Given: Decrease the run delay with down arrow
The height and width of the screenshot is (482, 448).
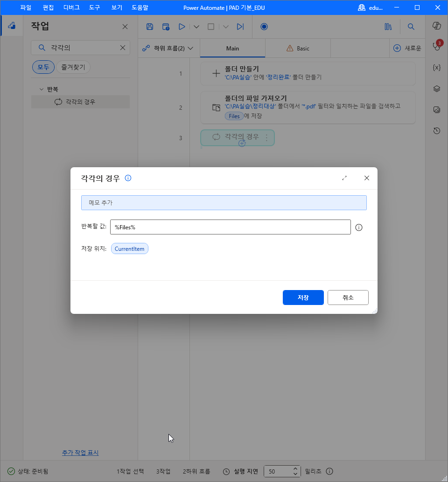Looking at the screenshot, I should pos(295,474).
